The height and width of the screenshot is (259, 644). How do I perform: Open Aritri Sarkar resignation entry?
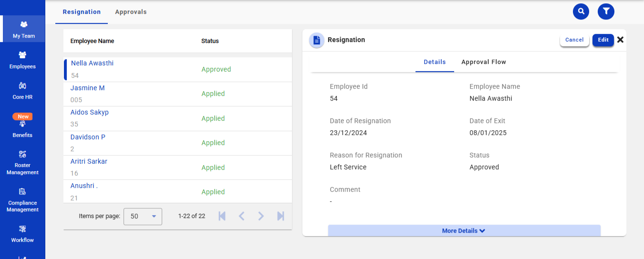[x=89, y=162]
